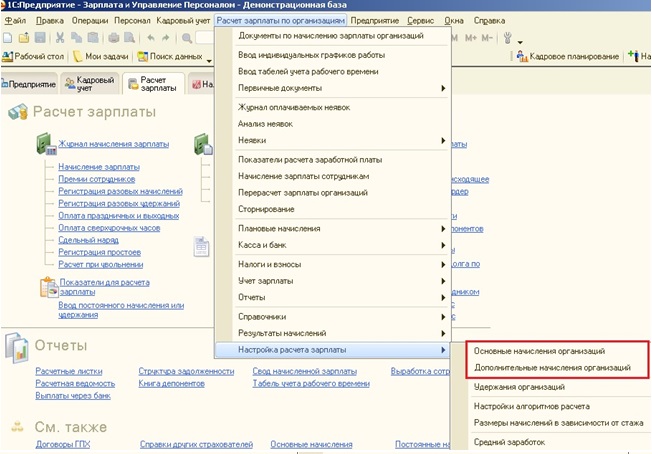The height and width of the screenshot is (454, 652).
Task: Open Поиск данных from the toolbar
Action: click(170, 56)
